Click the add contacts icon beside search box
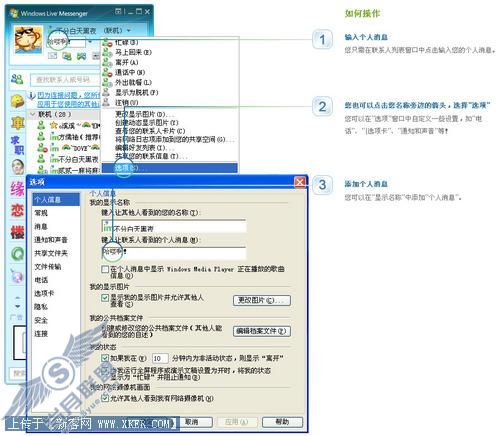The height and width of the screenshot is (436, 500). pos(17,79)
